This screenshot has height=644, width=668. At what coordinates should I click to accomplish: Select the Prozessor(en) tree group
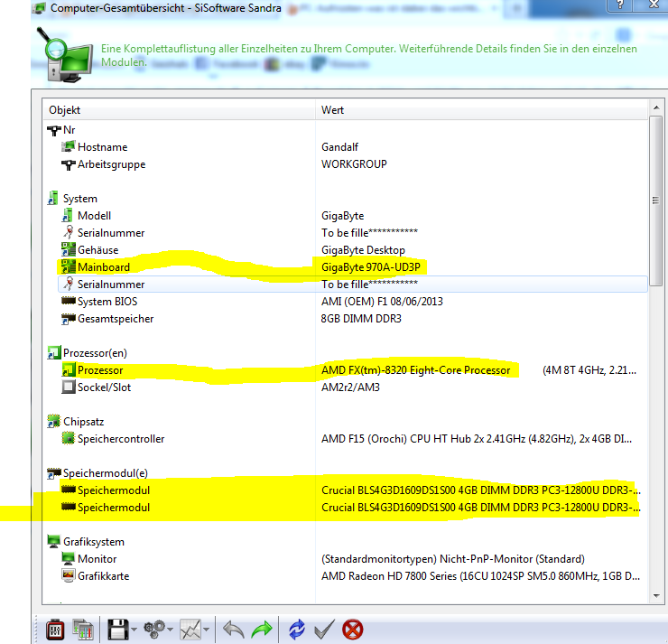point(95,353)
